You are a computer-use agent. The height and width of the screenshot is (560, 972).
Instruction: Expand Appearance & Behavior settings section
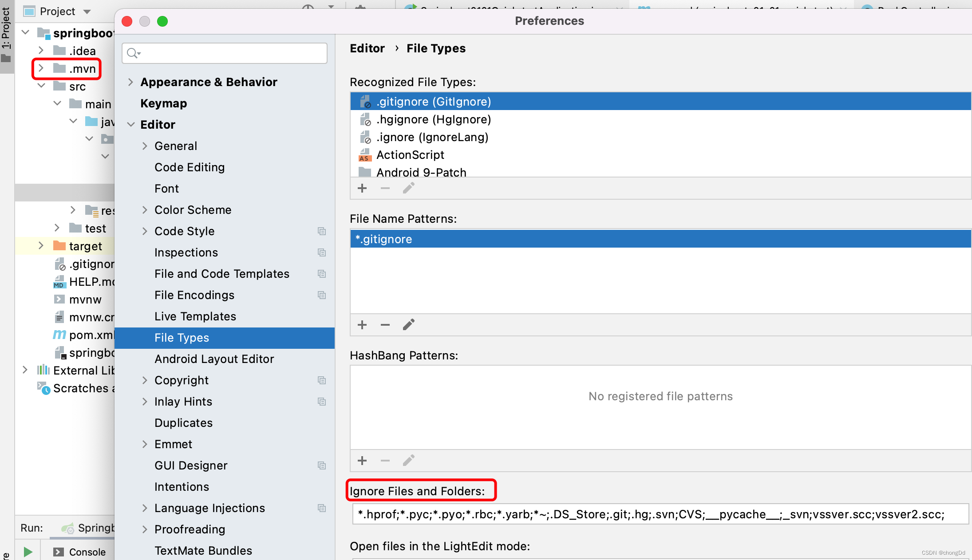(130, 82)
